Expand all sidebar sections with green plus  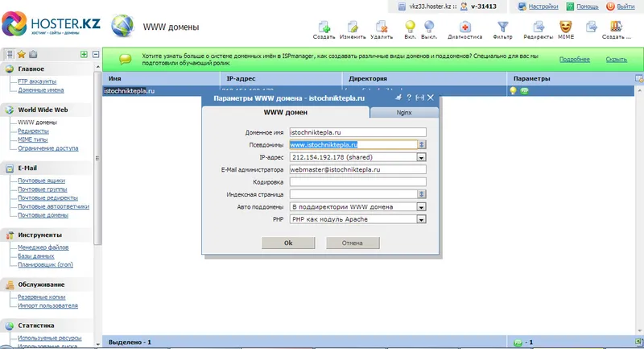click(84, 54)
